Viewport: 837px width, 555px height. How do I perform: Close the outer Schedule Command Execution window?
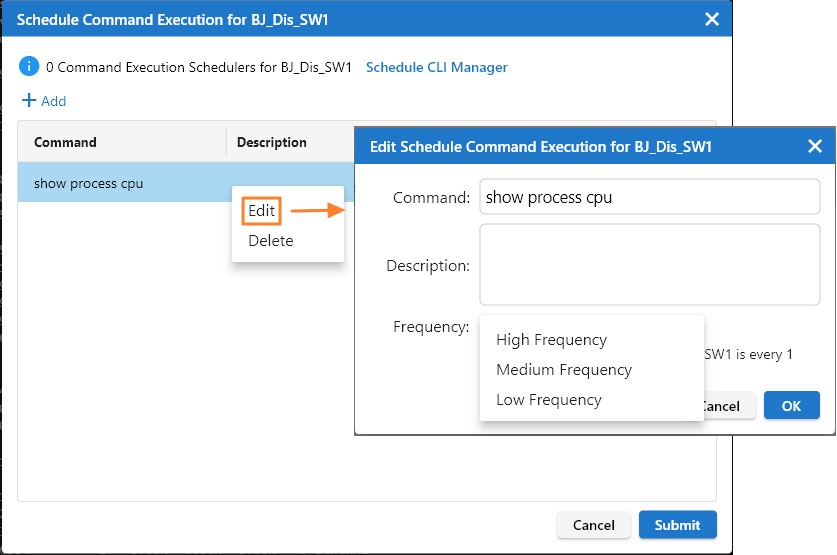712,18
